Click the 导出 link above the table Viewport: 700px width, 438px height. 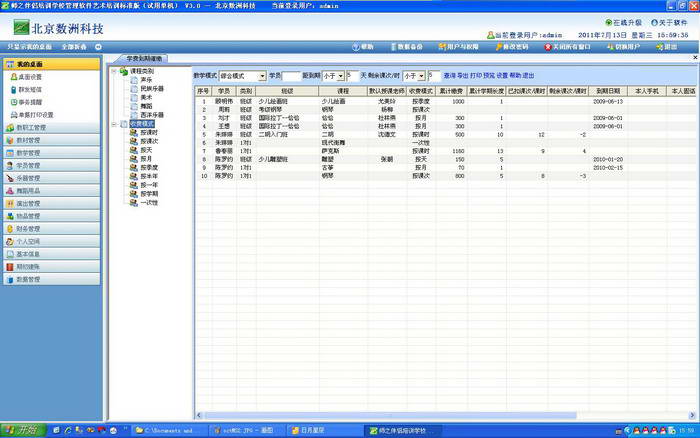point(462,76)
